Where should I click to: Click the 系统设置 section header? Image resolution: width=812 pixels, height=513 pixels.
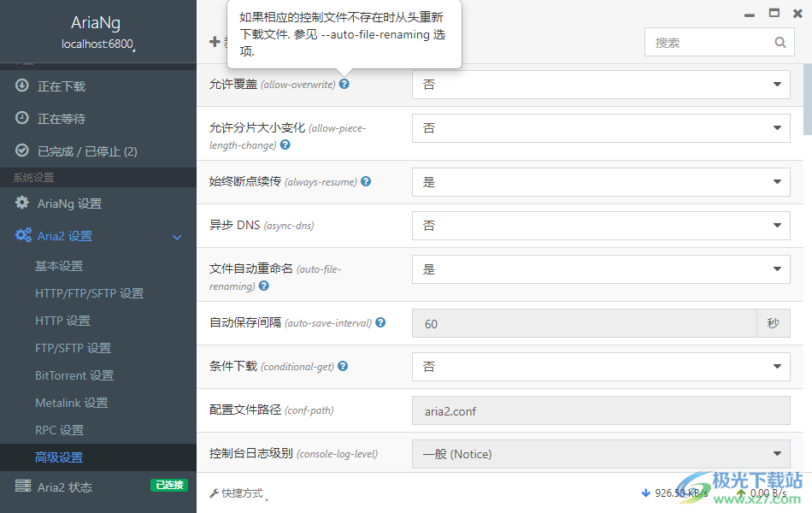33,177
